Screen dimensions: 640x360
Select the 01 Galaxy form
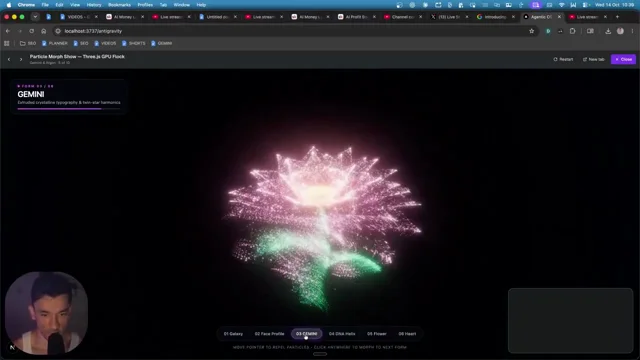233,333
